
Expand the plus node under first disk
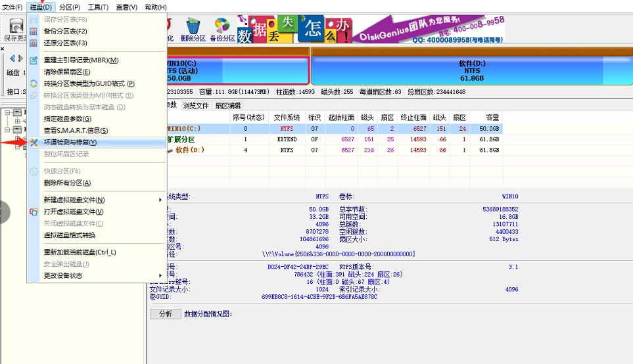click(x=17, y=121)
